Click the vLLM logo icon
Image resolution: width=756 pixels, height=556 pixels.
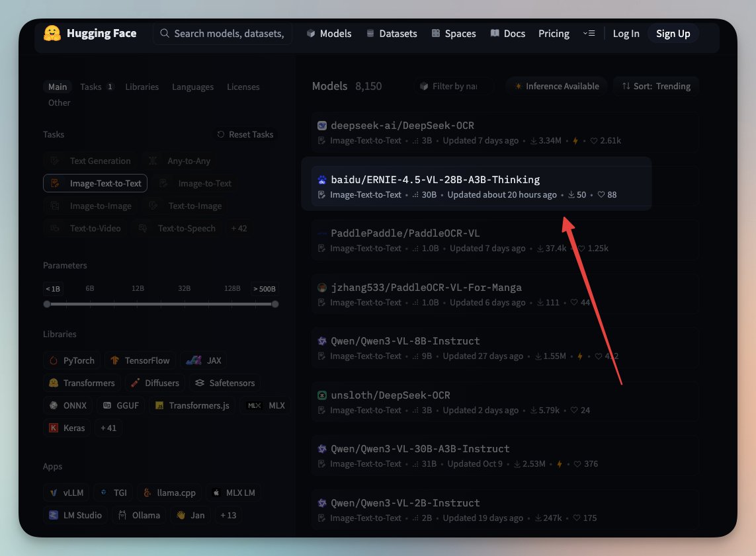(54, 493)
